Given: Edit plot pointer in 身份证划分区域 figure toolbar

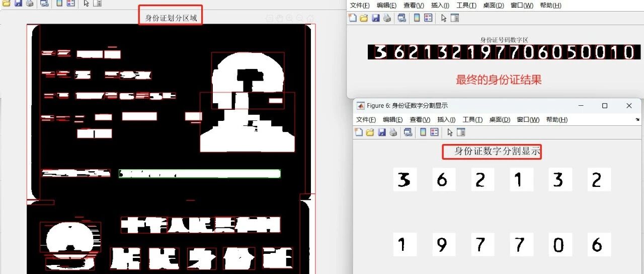Looking at the screenshot, I should (x=86, y=3).
